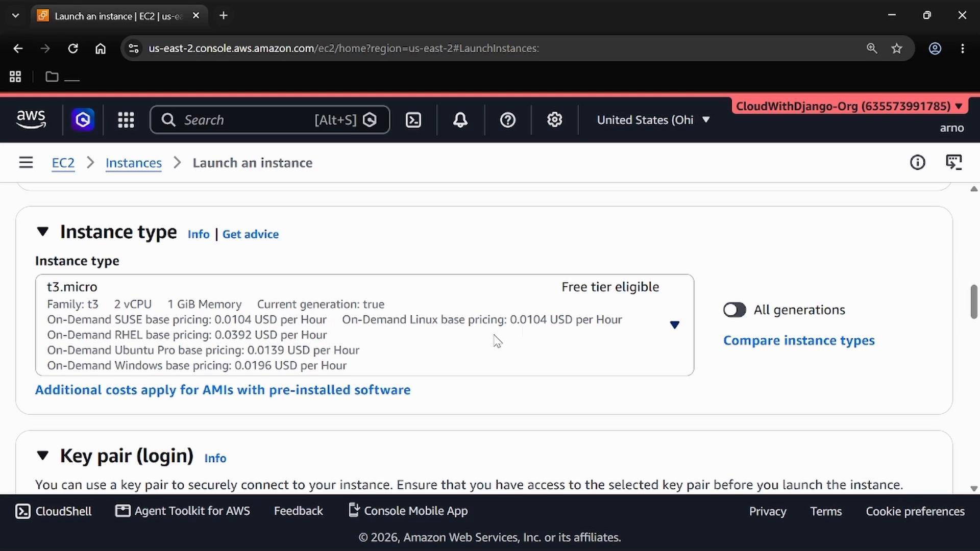This screenshot has width=980, height=551.
Task: Open the browser apps grid shortcut
Action: [15, 77]
